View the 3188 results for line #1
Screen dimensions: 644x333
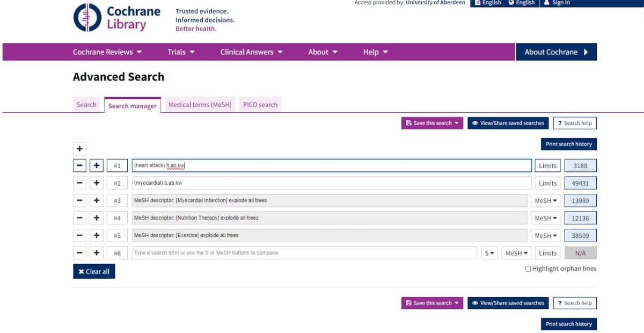click(x=580, y=166)
